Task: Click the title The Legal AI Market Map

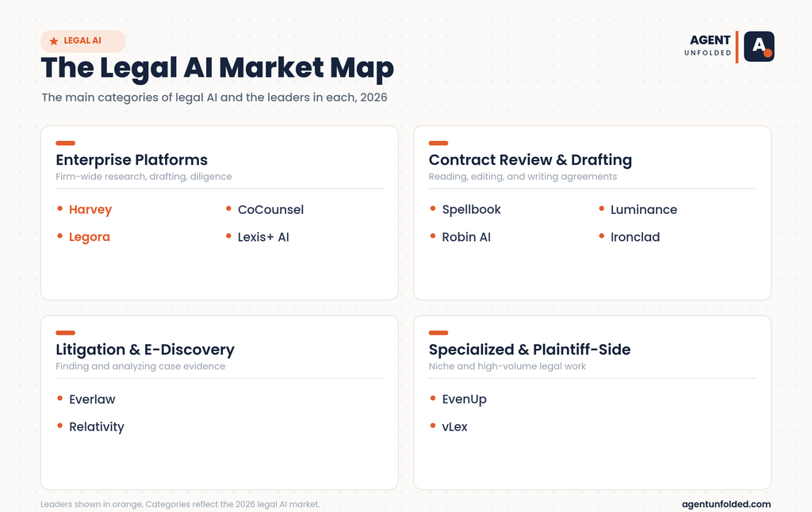Action: pyautogui.click(x=217, y=68)
